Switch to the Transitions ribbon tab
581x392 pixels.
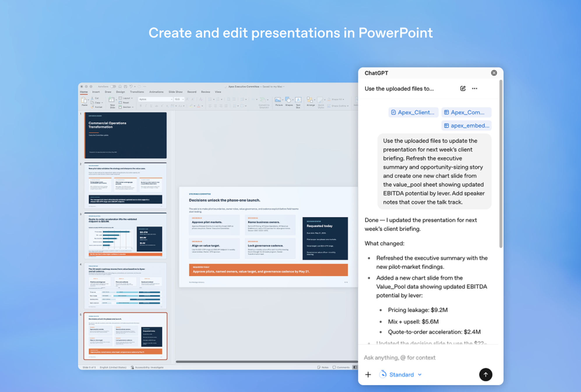coord(137,92)
